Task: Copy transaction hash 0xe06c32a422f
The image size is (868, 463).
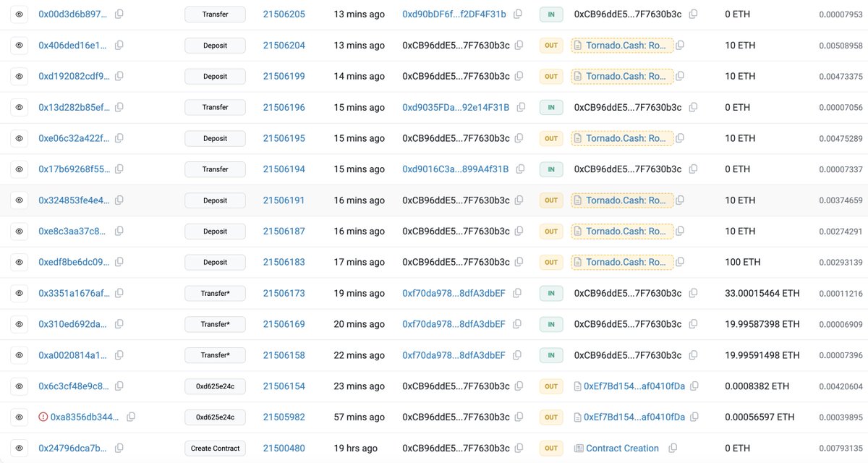Action: click(x=119, y=138)
